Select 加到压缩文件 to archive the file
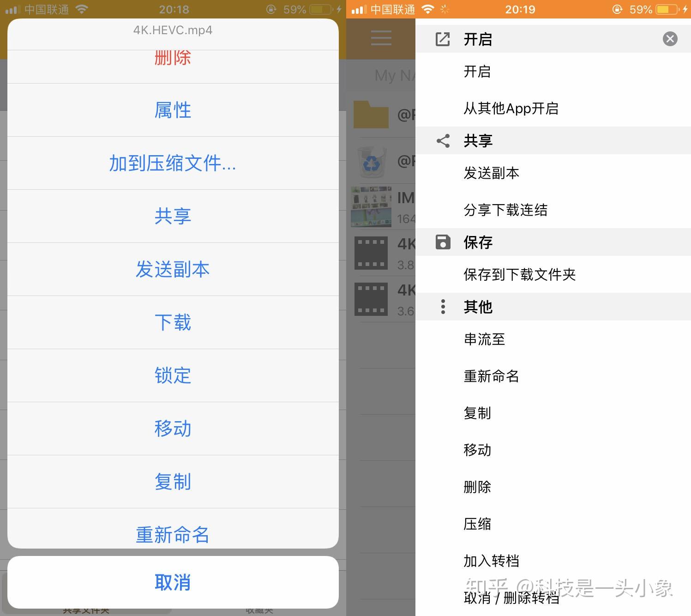Screen dimensions: 691x616 click(x=172, y=163)
